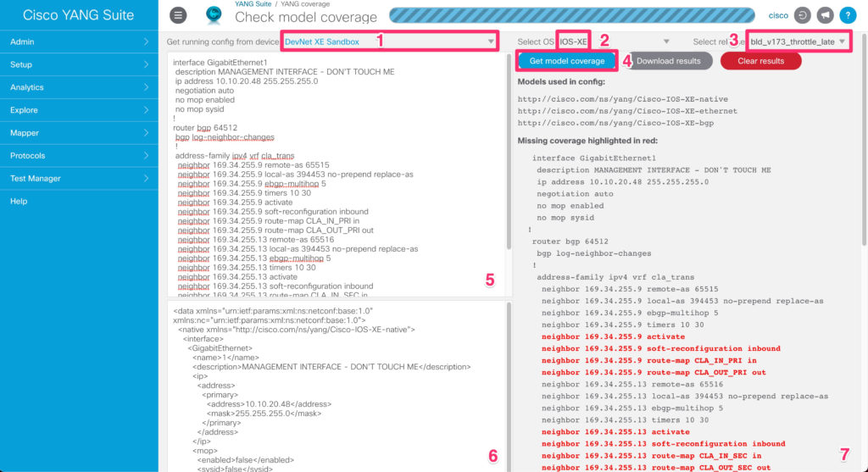Open help via the question mark icon
Image resolution: width=868 pixels, height=472 pixels.
847,15
